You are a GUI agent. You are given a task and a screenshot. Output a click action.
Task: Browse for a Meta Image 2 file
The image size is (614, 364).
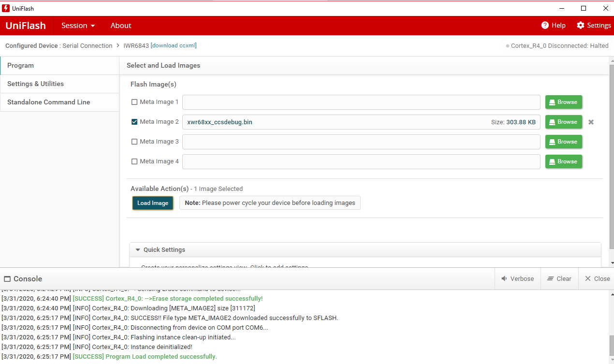(564, 122)
